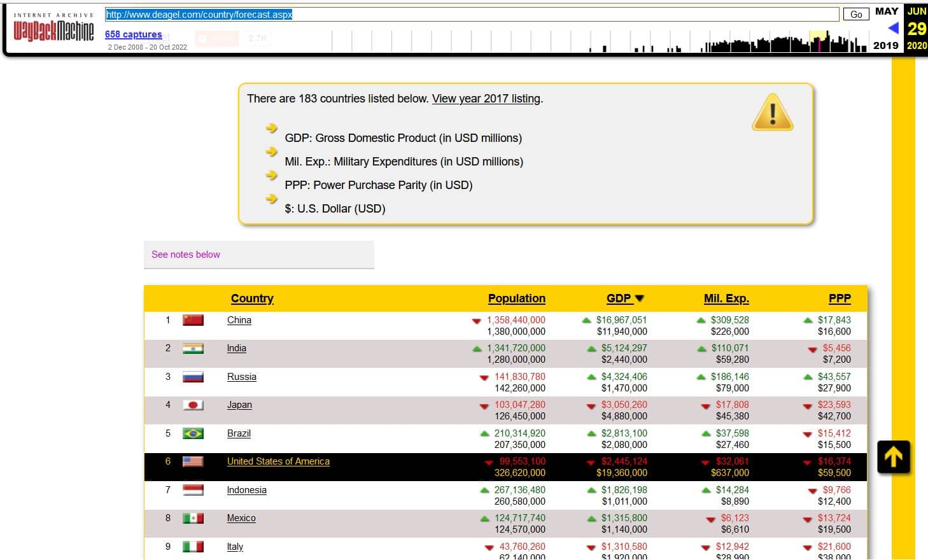928x560 pixels.
Task: Click the Japan flag icon
Action: tap(193, 405)
